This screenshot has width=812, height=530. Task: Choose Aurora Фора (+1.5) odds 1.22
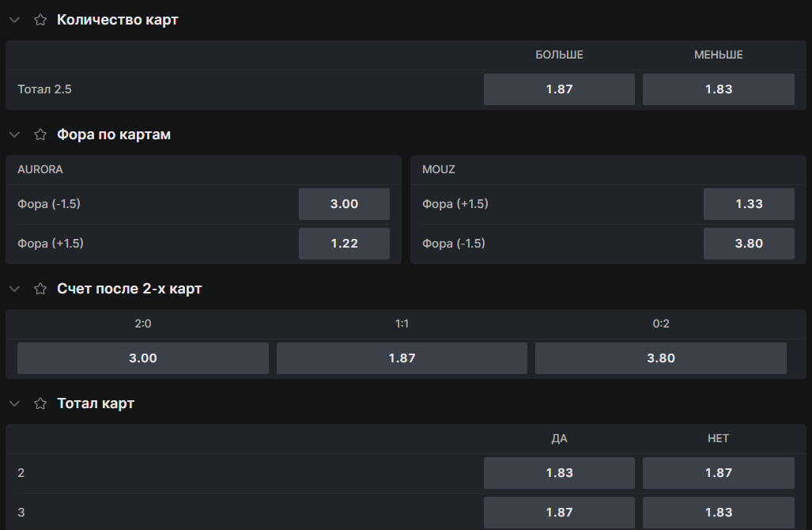344,244
